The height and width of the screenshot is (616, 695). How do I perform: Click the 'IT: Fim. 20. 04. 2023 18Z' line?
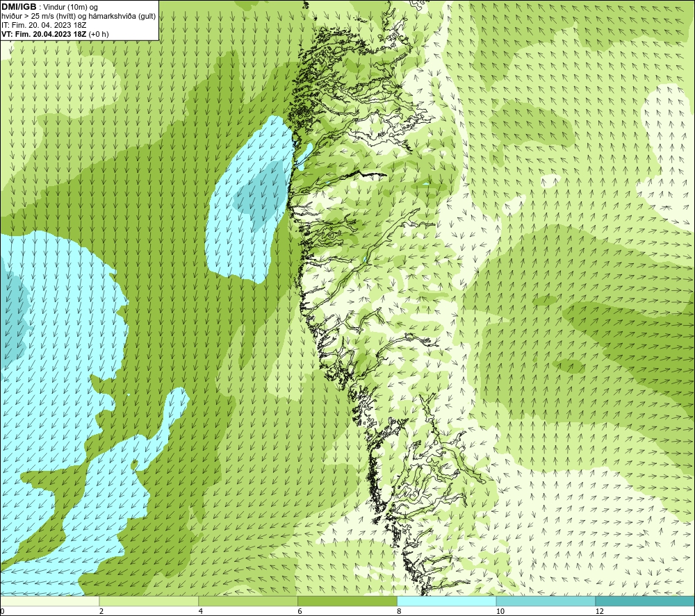click(x=44, y=25)
